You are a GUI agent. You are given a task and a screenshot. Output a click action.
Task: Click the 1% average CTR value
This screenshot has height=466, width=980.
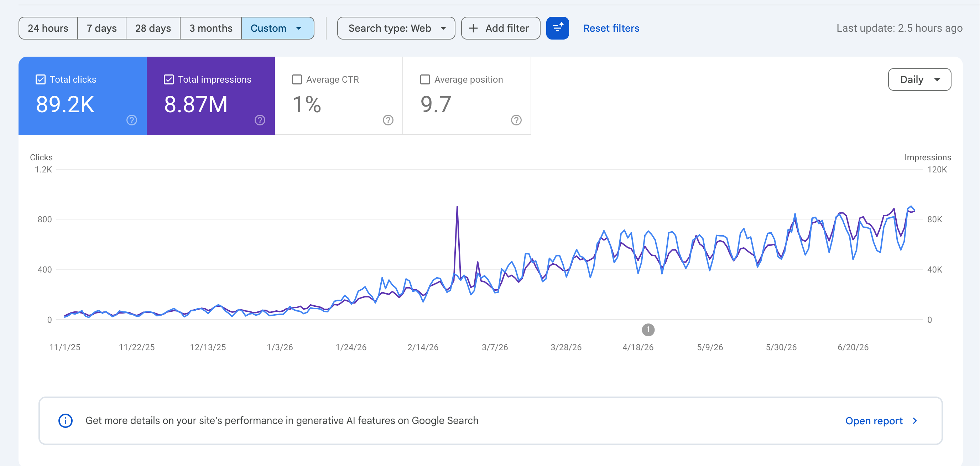tap(307, 104)
